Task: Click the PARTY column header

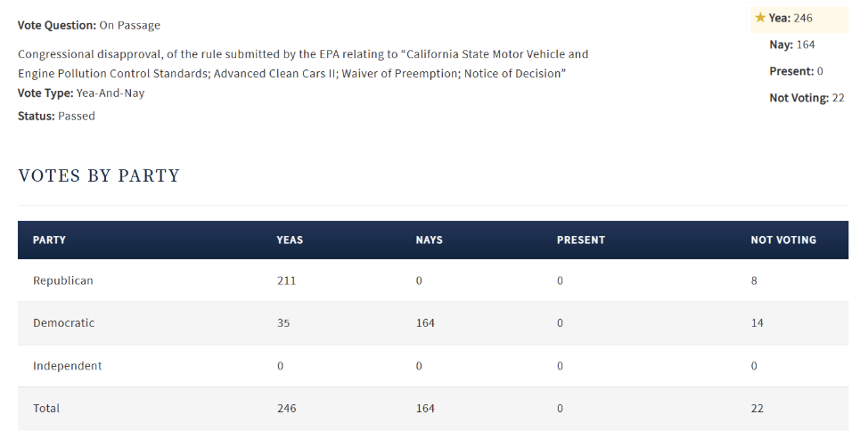Action: click(x=49, y=240)
